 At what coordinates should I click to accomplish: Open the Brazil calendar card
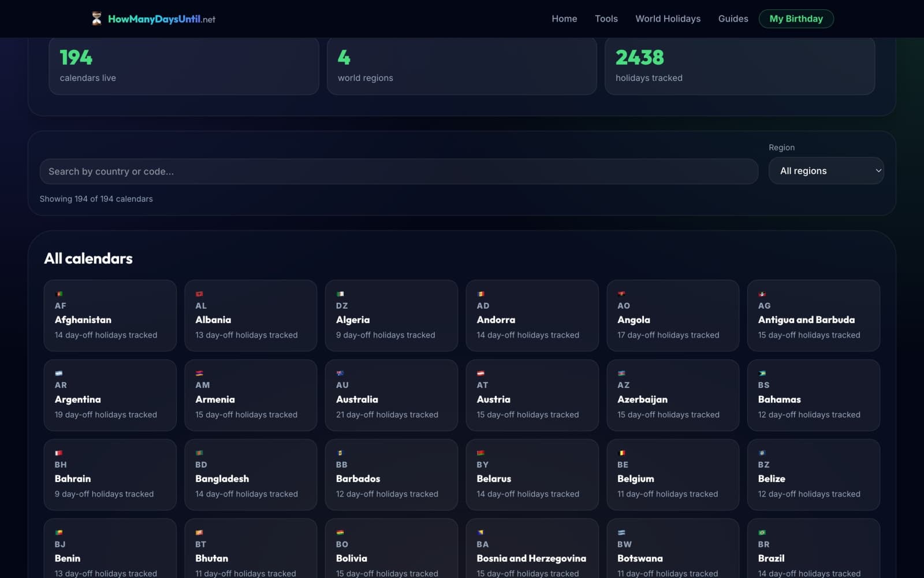[x=813, y=549]
